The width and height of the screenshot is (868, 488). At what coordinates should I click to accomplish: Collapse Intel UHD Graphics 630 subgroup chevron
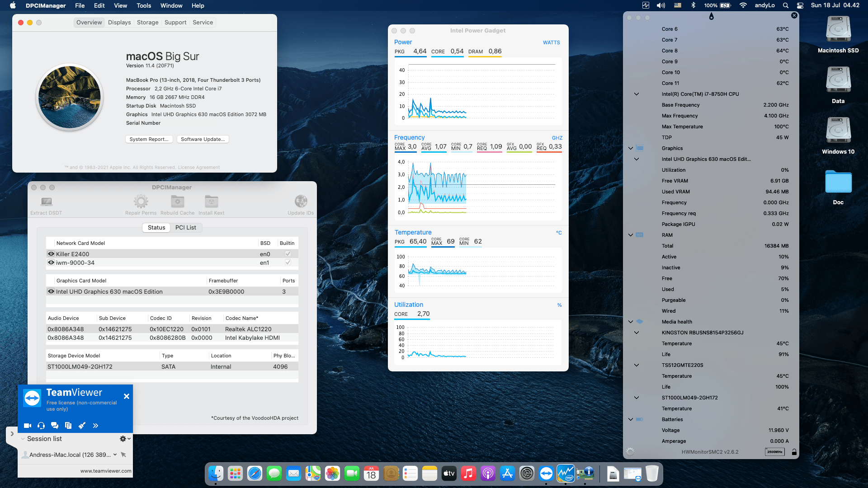[637, 159]
